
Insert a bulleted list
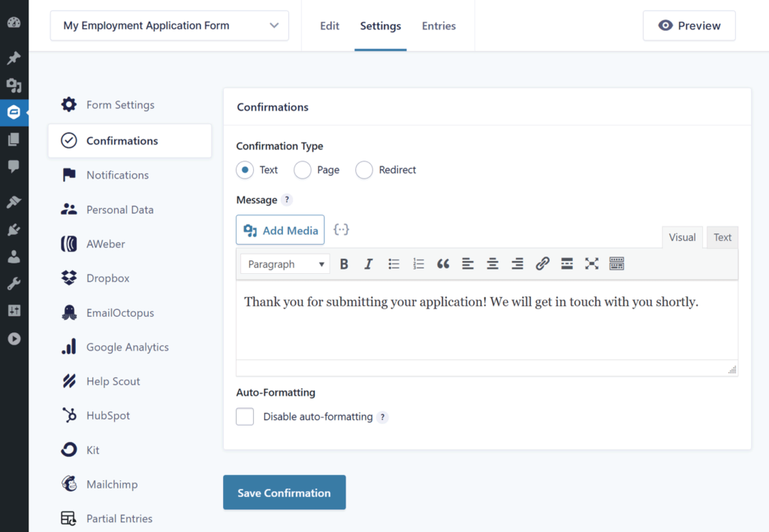click(x=394, y=263)
